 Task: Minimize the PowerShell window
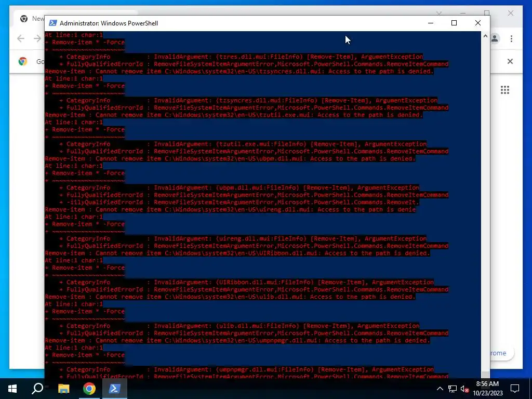pos(431,23)
